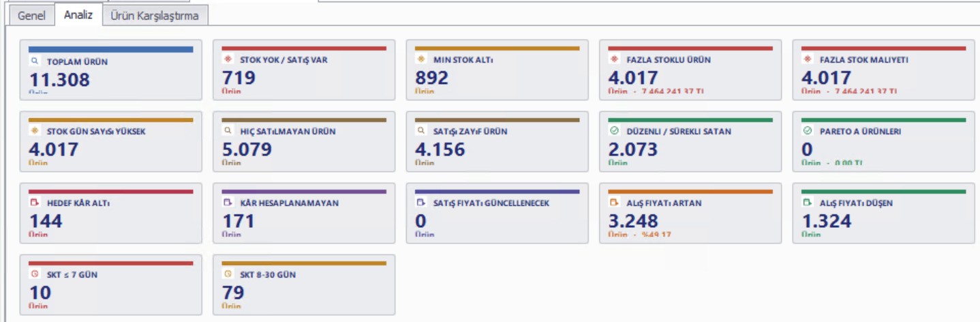Click the orange icon on STOK GÜN SAYISI YÜKSEK card

point(35,131)
